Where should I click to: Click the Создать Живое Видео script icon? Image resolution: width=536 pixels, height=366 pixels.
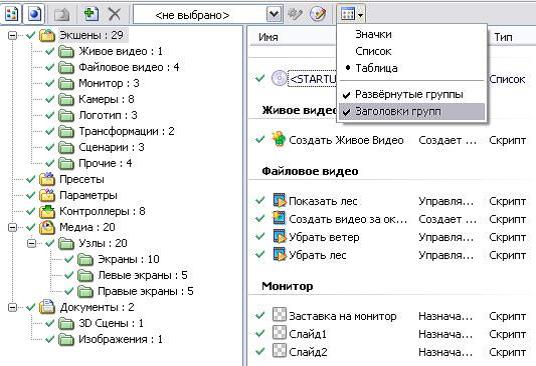pos(279,139)
